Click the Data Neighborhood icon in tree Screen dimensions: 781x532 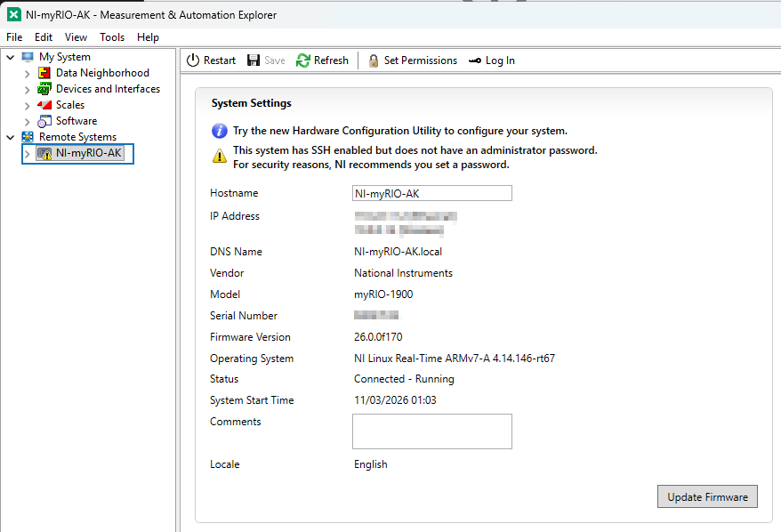click(x=44, y=73)
